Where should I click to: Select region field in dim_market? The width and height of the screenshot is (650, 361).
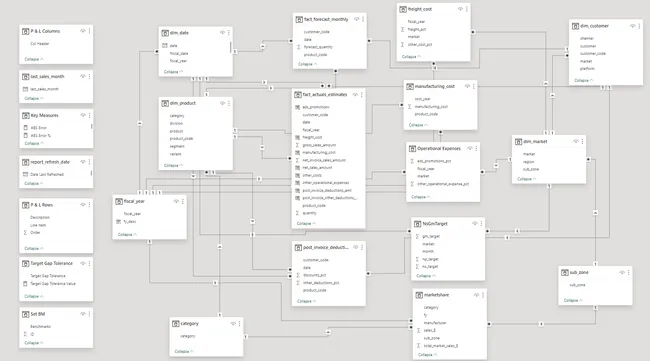[529, 162]
